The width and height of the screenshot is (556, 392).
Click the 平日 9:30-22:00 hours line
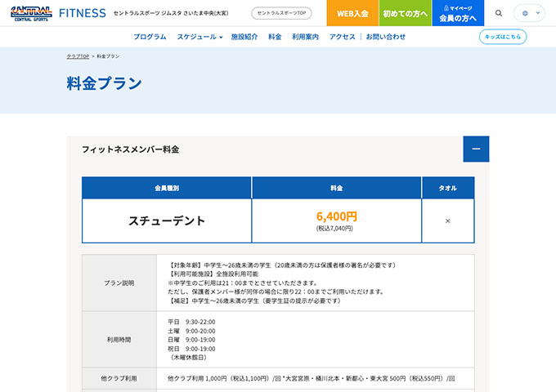191,322
